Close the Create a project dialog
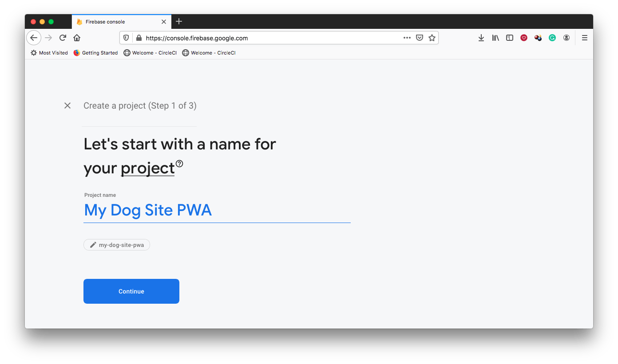 [67, 106]
